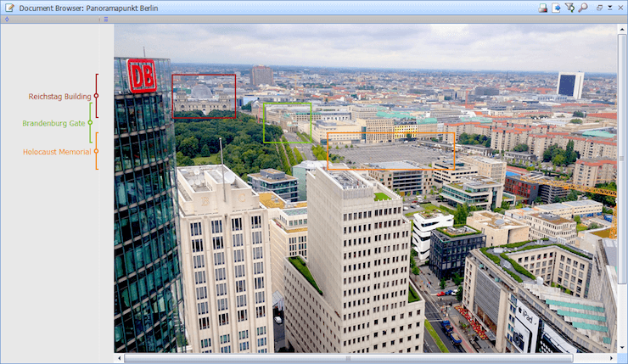This screenshot has width=628, height=364.
Task: Click the horizontal scrollbar thumb
Action: pos(349,358)
